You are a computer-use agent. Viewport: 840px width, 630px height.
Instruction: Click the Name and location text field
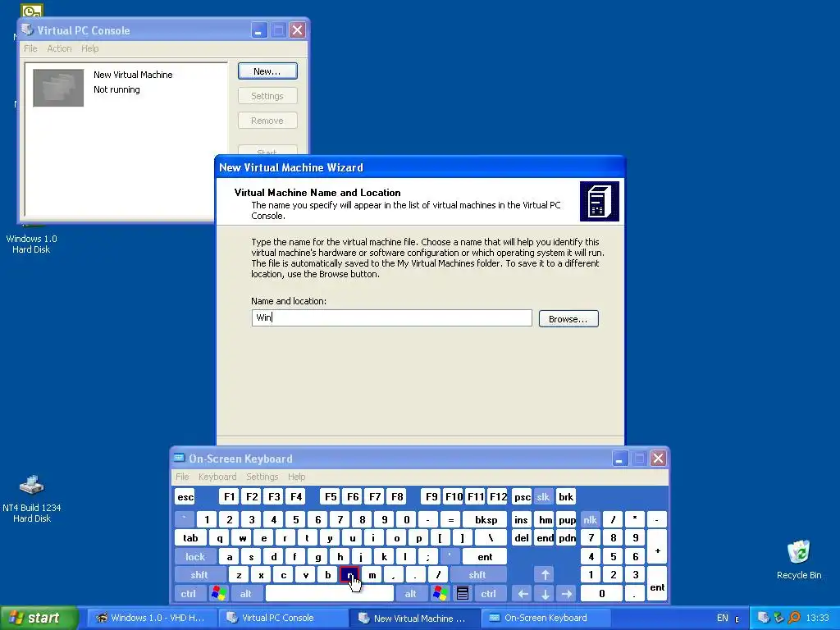pos(391,317)
